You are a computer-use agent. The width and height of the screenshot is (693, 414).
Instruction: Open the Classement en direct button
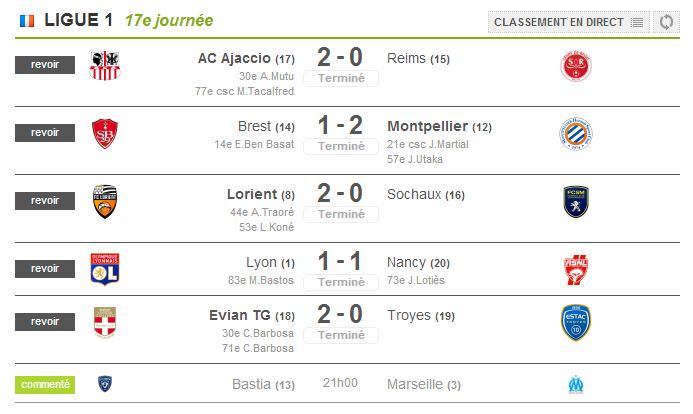coord(568,22)
